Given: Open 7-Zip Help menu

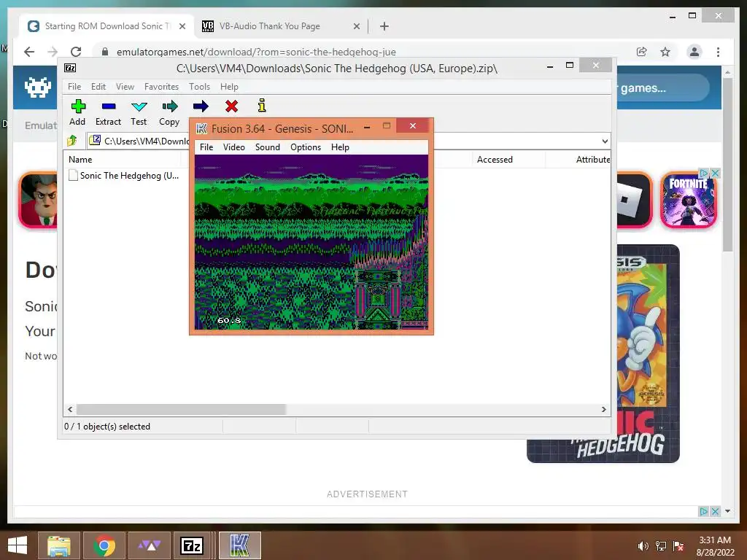Looking at the screenshot, I should click(x=229, y=87).
